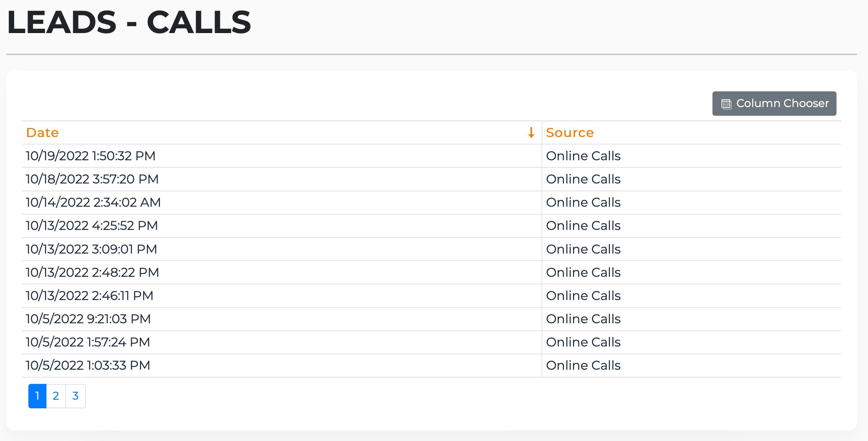Select the 10/14/2022 2:34:02 AM call row
The height and width of the screenshot is (441, 868).
pos(432,202)
